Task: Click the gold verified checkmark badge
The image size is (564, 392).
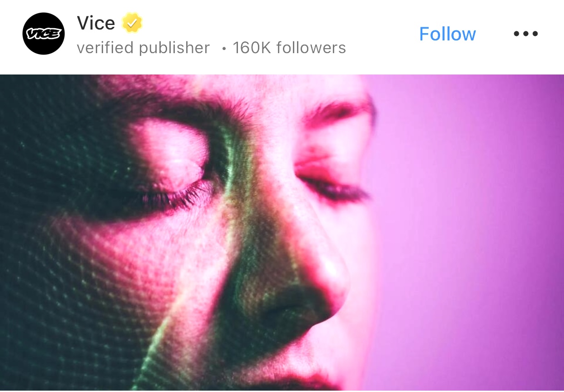Action: pyautogui.click(x=132, y=23)
